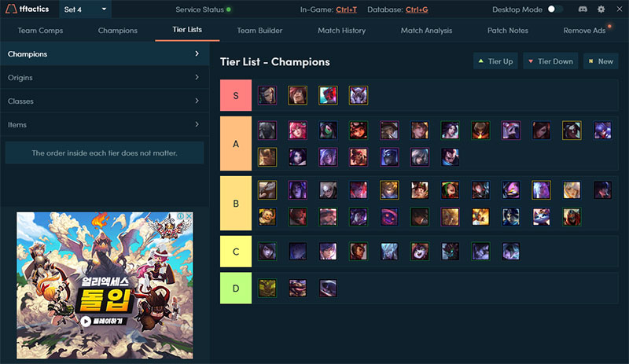Click the New filter button
The width and height of the screenshot is (629, 364).
pyautogui.click(x=601, y=61)
